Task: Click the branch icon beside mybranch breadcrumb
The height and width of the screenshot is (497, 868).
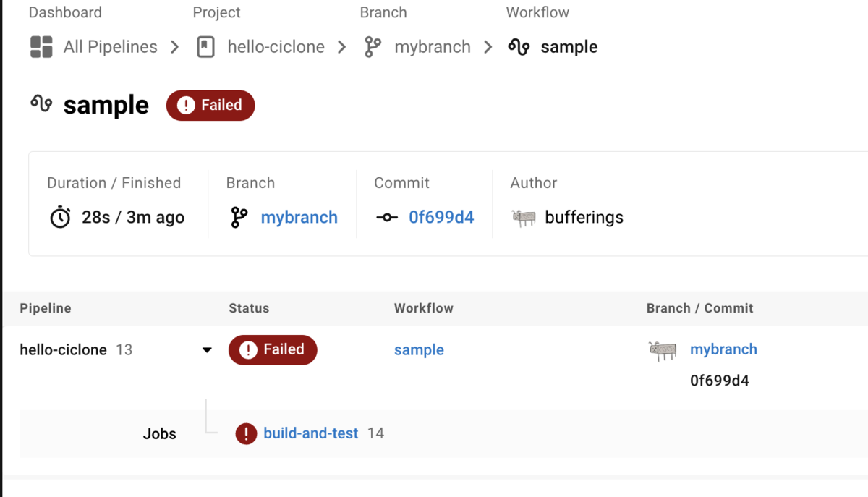Action: coord(373,47)
